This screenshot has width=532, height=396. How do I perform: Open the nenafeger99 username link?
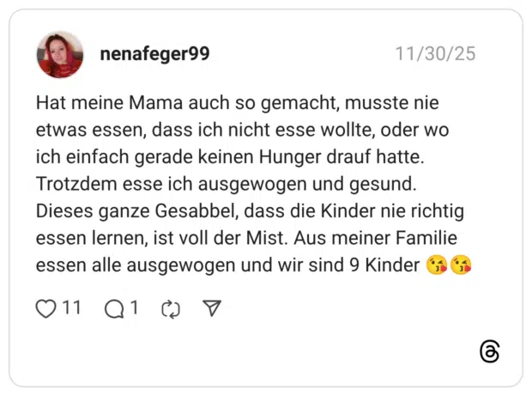point(154,54)
